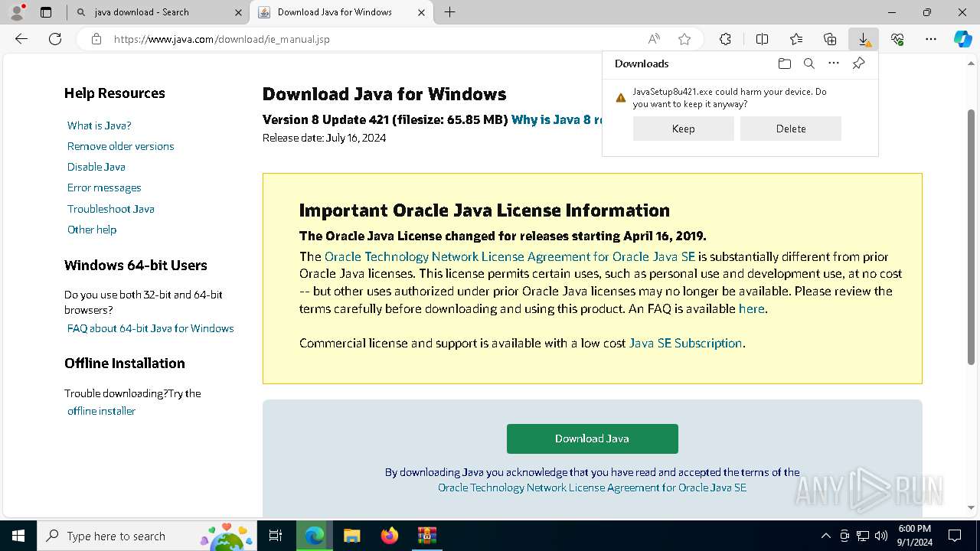Viewport: 980px width, 551px height.
Task: Open 'FAQ about 64-bit Java for Windows'
Action: point(150,328)
